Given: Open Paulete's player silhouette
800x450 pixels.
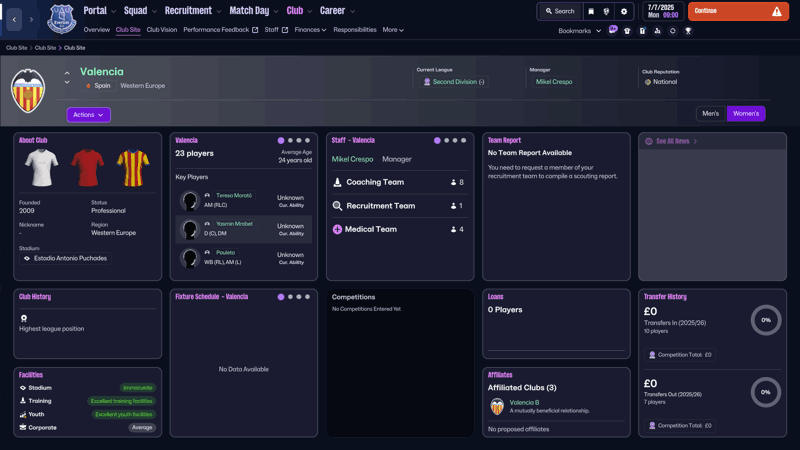Looking at the screenshot, I should 189,258.
